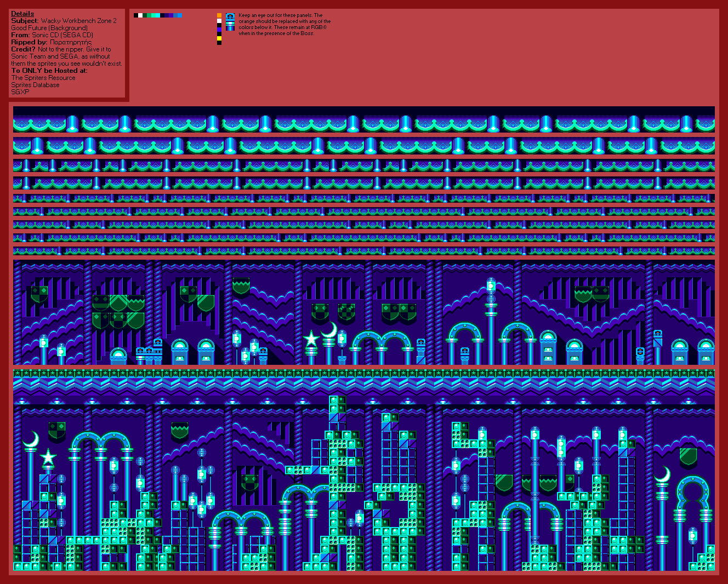This screenshot has width=728, height=584.
Task: Click the example panel sprite beside the note
Action: click(230, 22)
